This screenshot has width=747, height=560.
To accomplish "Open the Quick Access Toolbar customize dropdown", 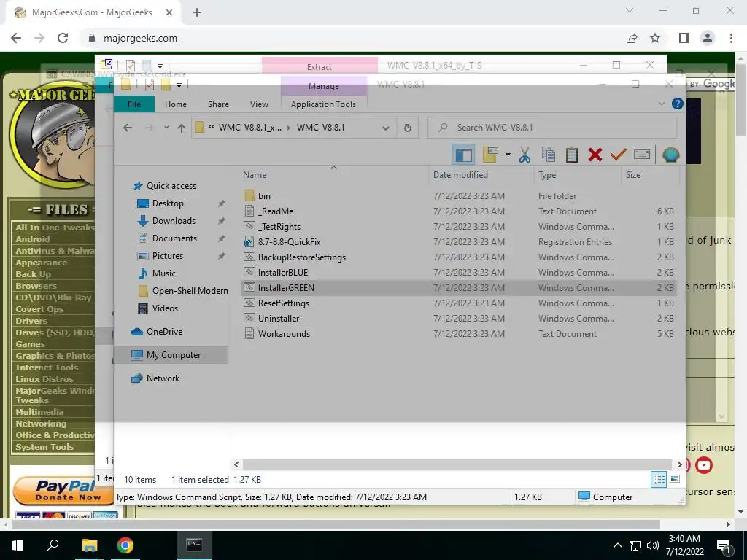I will tap(179, 85).
